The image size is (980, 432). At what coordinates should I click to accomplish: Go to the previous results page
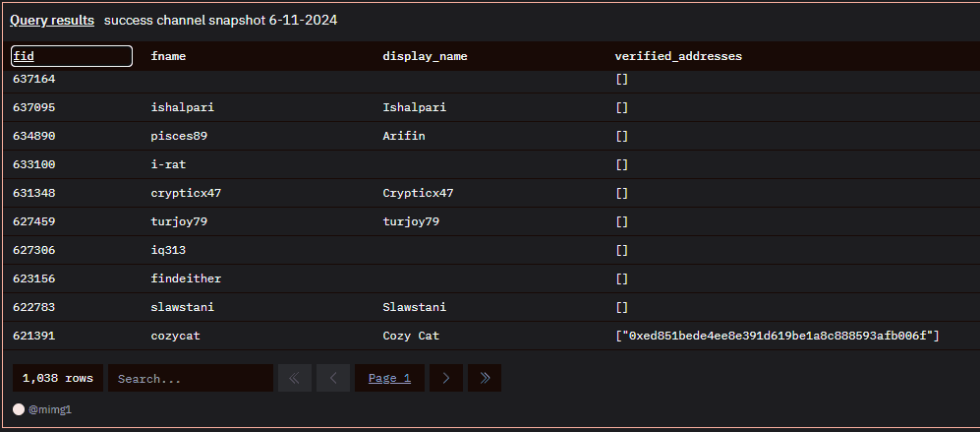click(x=333, y=378)
